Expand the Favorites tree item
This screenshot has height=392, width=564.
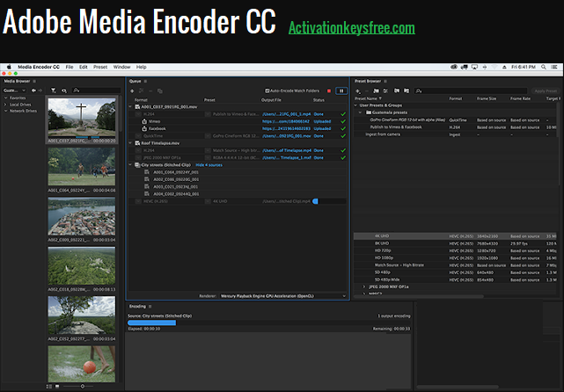(6, 98)
